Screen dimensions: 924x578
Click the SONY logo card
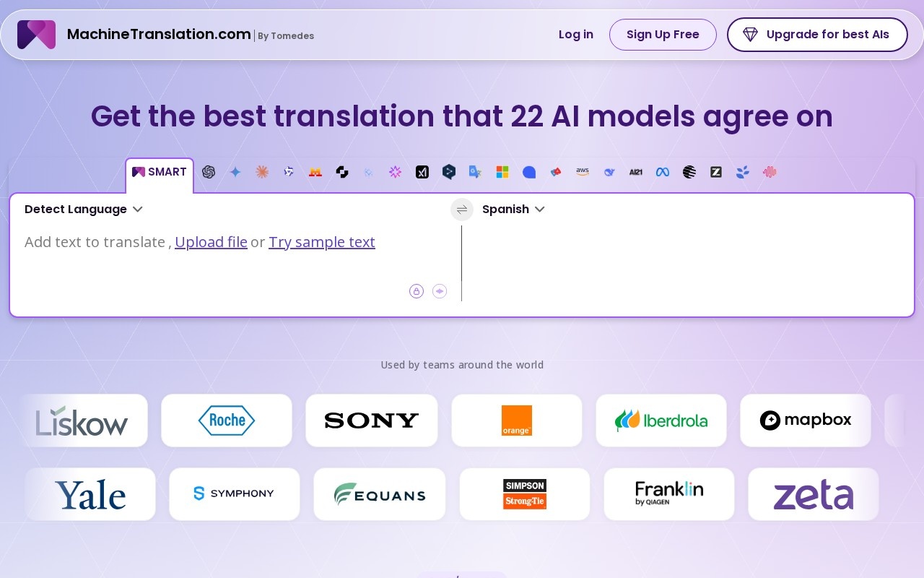[372, 420]
